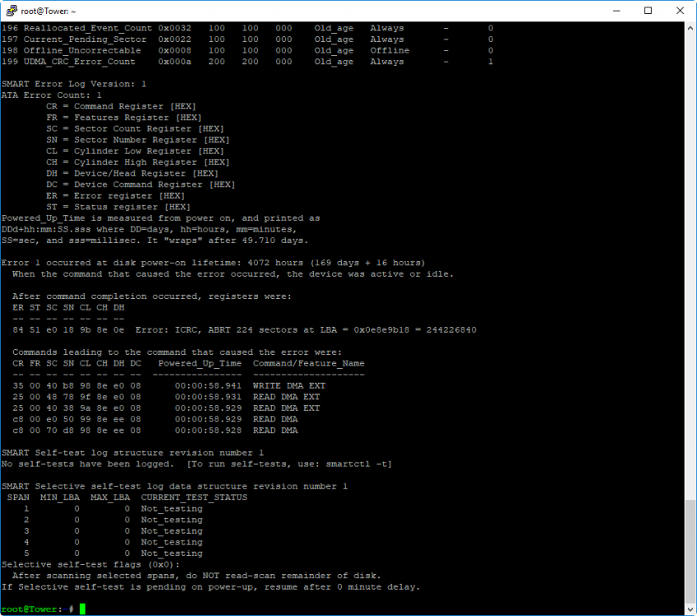Click the raw value 1 of UDMA_CRC_Error_Count
Image resolution: width=697 pixels, height=616 pixels.
[x=491, y=62]
